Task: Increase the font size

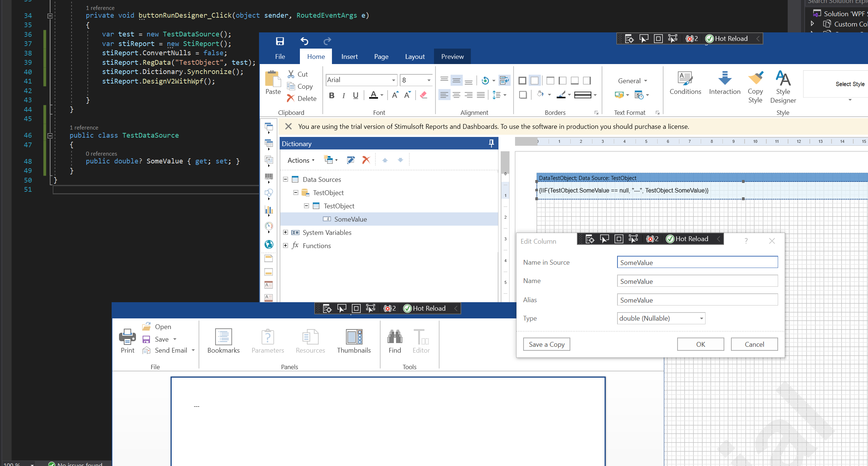Action: tap(395, 95)
